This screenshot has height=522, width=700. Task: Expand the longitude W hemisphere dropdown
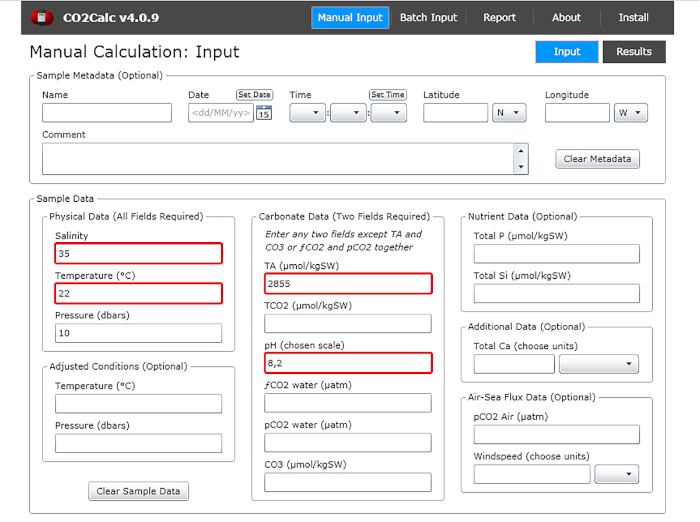631,113
